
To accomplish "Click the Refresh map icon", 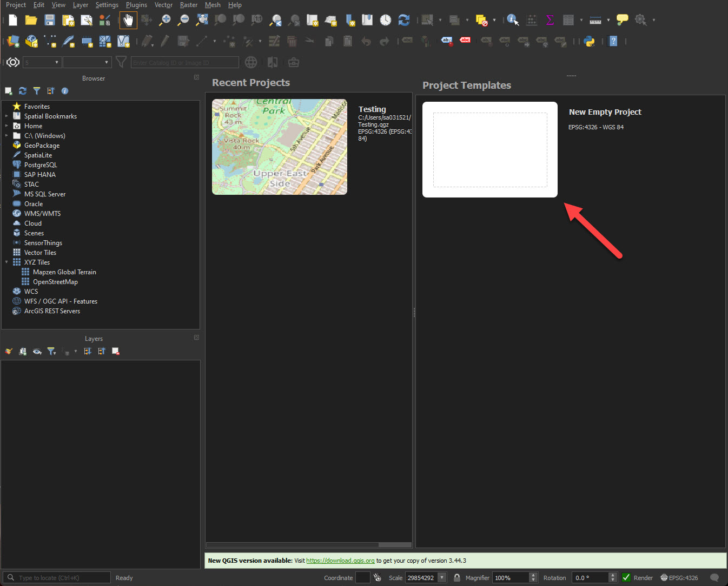I will tap(403, 21).
